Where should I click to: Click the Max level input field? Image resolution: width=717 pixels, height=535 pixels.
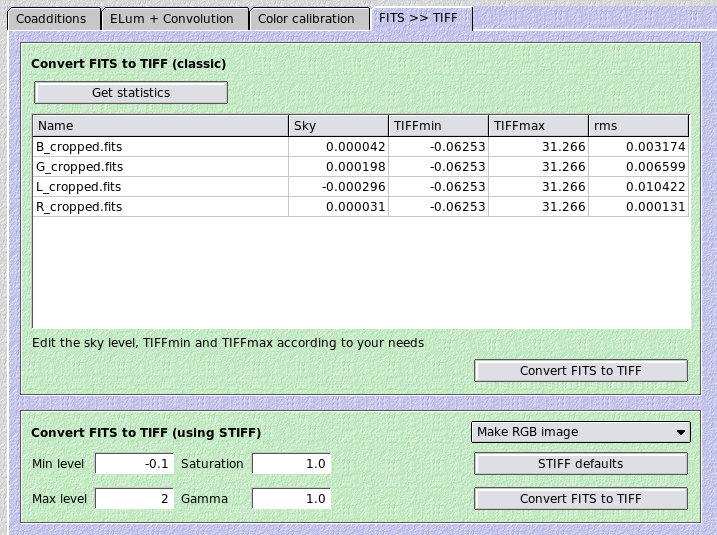134,498
